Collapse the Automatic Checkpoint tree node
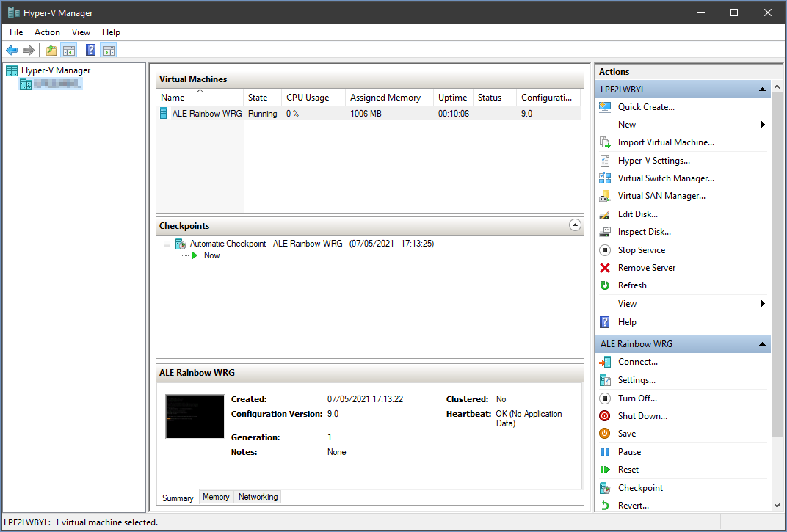The width and height of the screenshot is (787, 532). tap(167, 244)
